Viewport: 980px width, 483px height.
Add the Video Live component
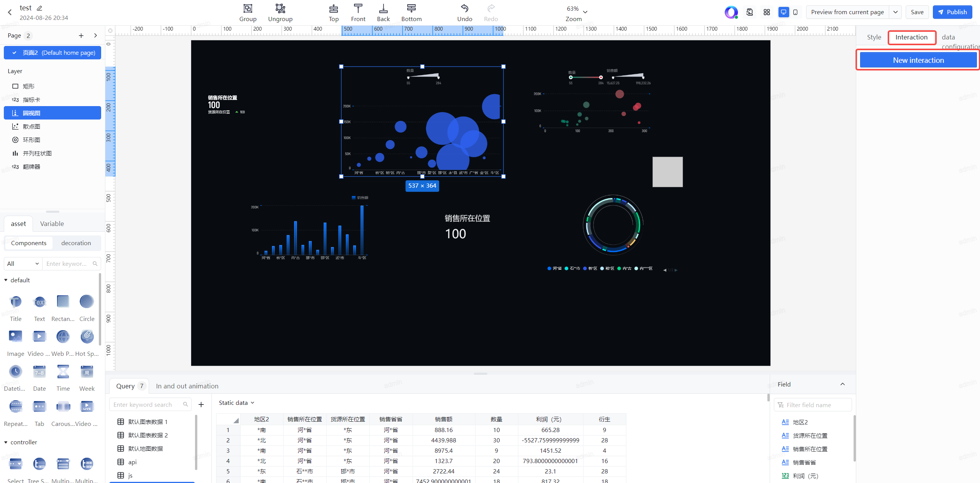click(x=87, y=413)
